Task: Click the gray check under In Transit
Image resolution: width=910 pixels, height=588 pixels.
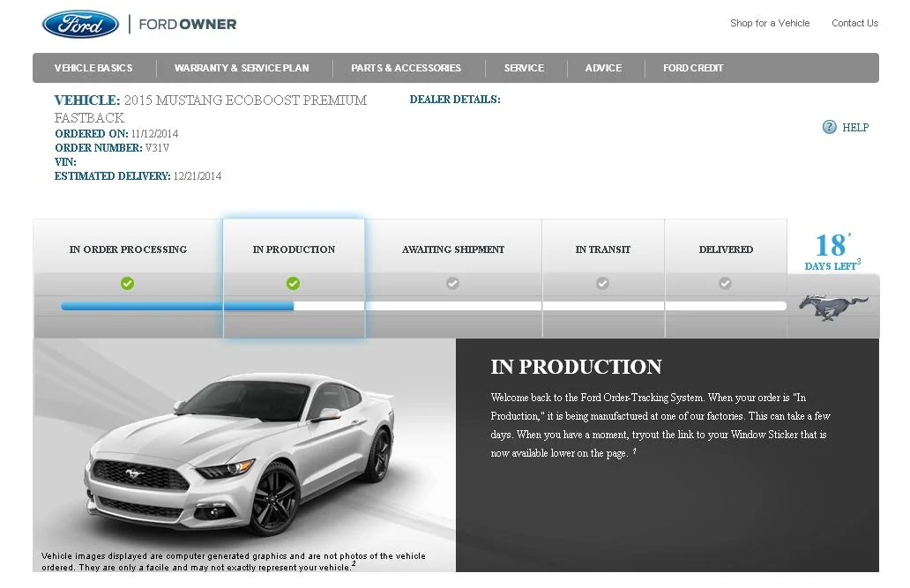Action: coord(602,283)
